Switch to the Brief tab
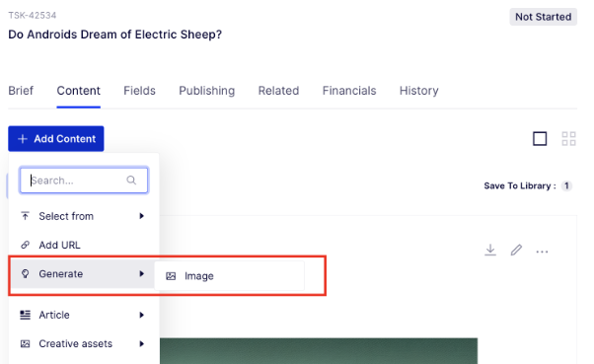Image resolution: width=594 pixels, height=364 pixels. tap(21, 91)
